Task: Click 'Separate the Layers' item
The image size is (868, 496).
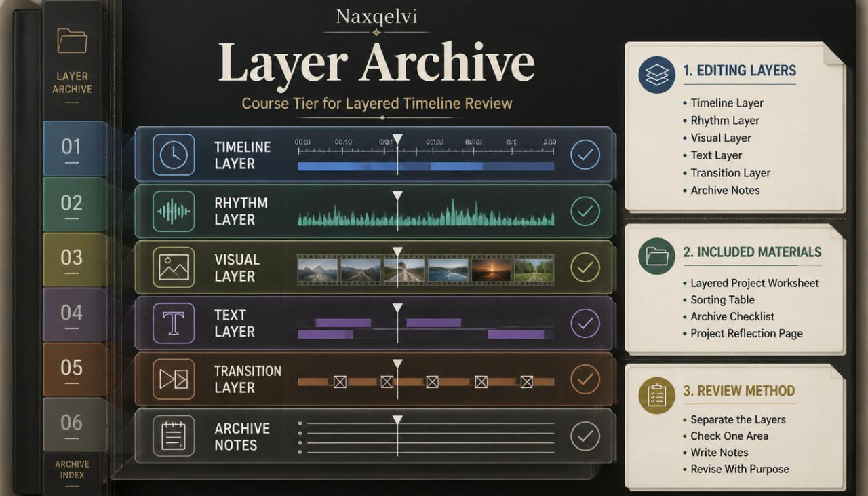Action: coord(738,419)
